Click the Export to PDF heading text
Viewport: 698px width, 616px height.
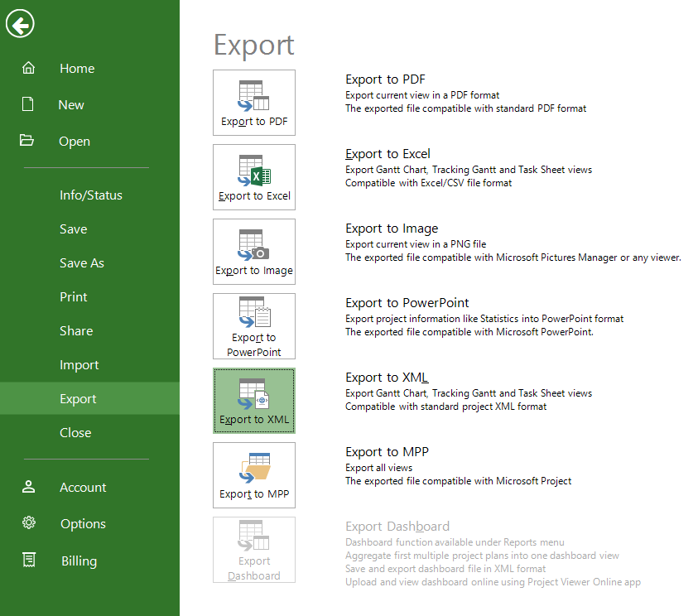point(385,79)
